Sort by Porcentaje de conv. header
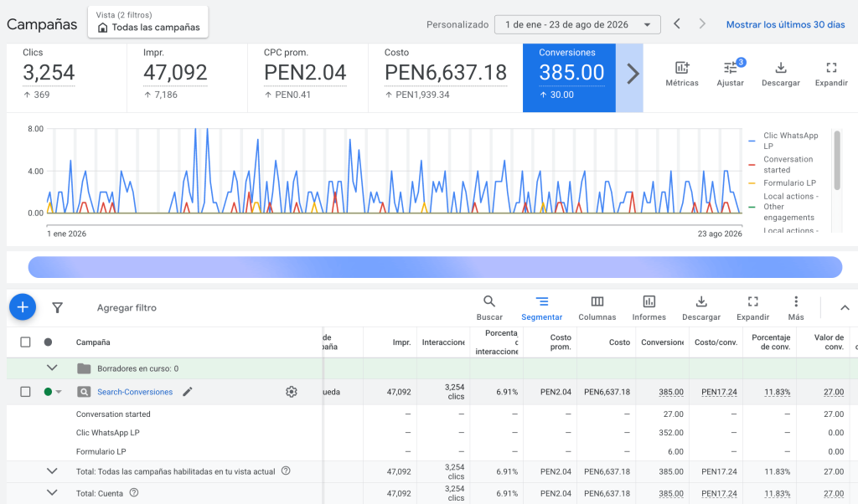The height and width of the screenshot is (504, 858). click(771, 342)
